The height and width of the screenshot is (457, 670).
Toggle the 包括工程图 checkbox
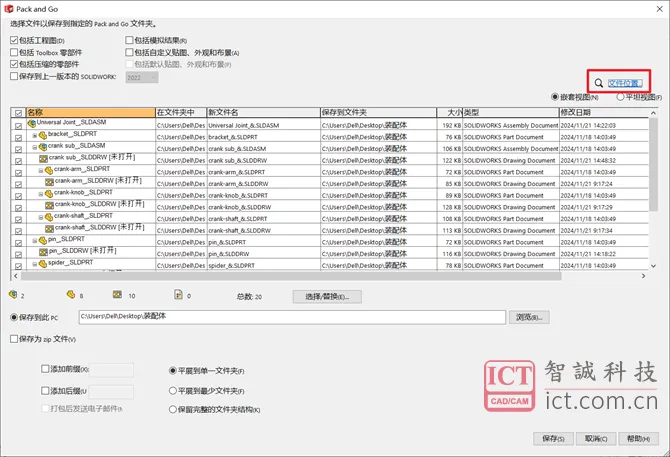(x=14, y=40)
